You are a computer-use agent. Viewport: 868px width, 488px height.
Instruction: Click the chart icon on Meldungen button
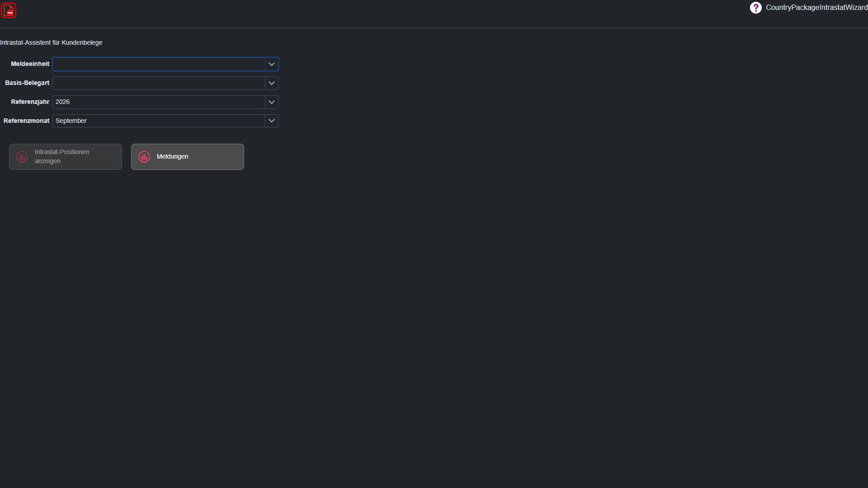coord(144,157)
